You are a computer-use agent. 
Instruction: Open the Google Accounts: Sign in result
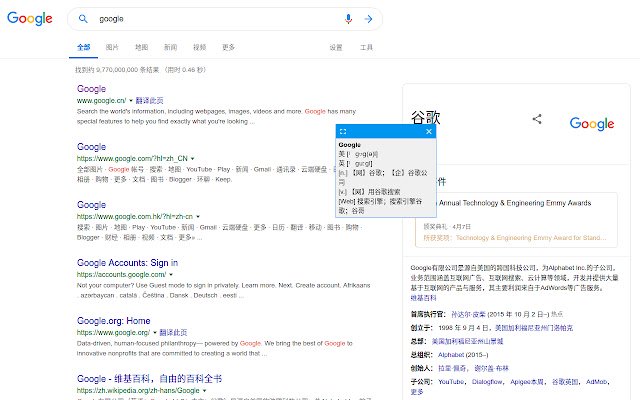point(127,262)
